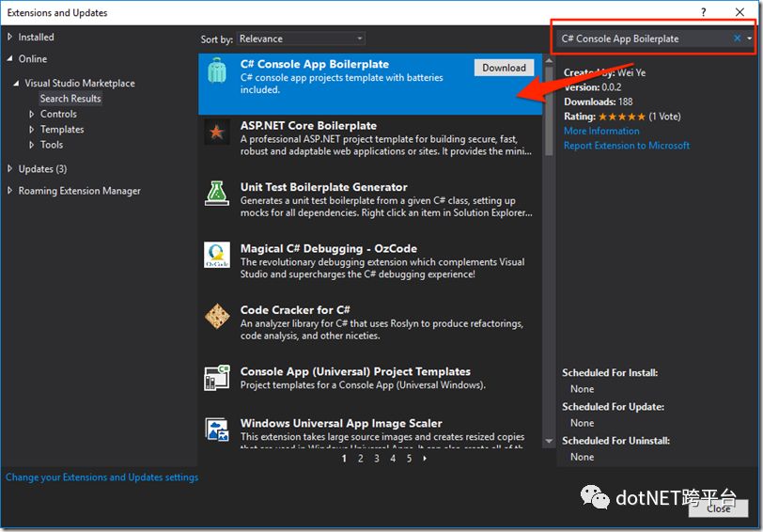Screen dimensions: 763x532
Task: Click the Windows Universal App Image Scaler icon
Action: [216, 430]
